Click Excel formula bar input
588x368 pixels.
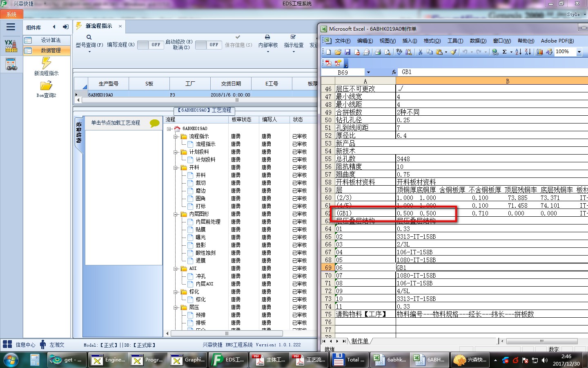(x=493, y=72)
